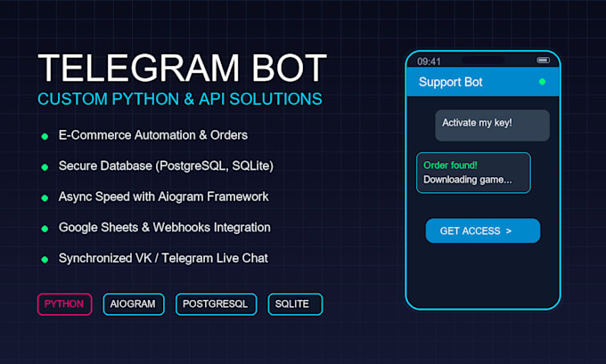
Task: Click the TELEGRAM BOT headline
Action: tap(183, 68)
